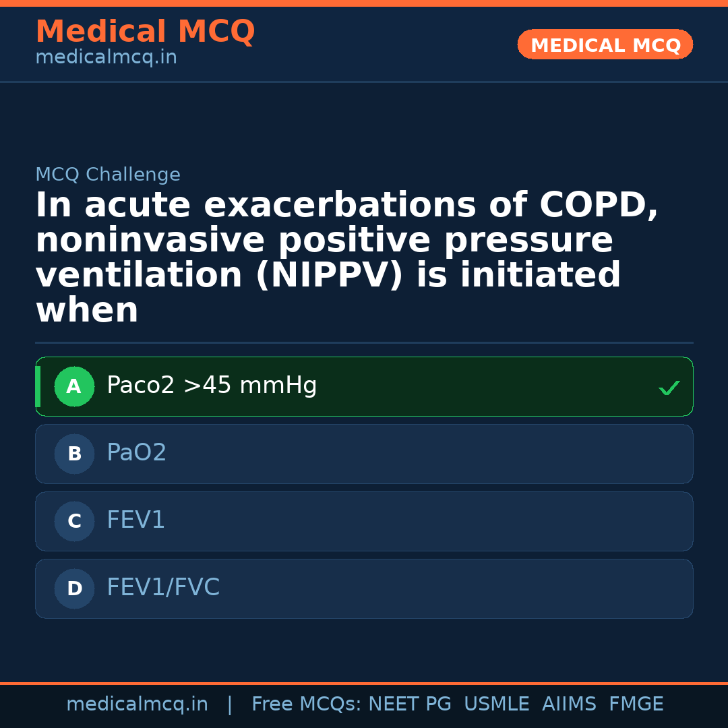Click the D letter circle badge
728x728 pixels.
coord(74,589)
